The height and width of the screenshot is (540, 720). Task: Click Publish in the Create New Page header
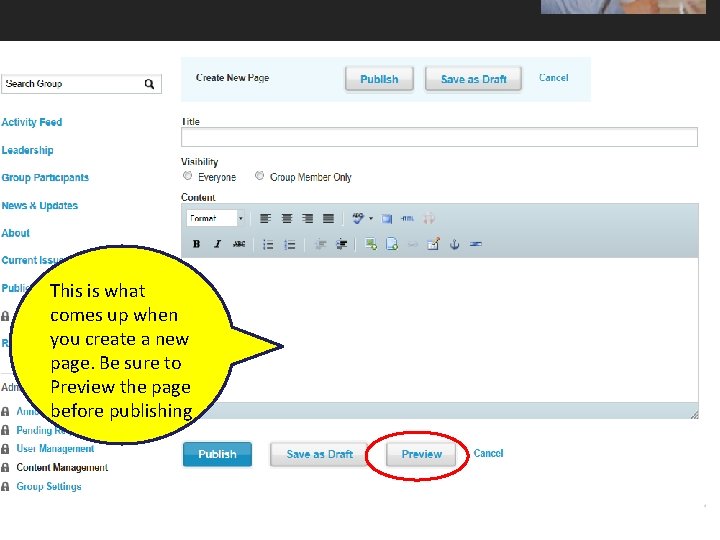point(379,79)
